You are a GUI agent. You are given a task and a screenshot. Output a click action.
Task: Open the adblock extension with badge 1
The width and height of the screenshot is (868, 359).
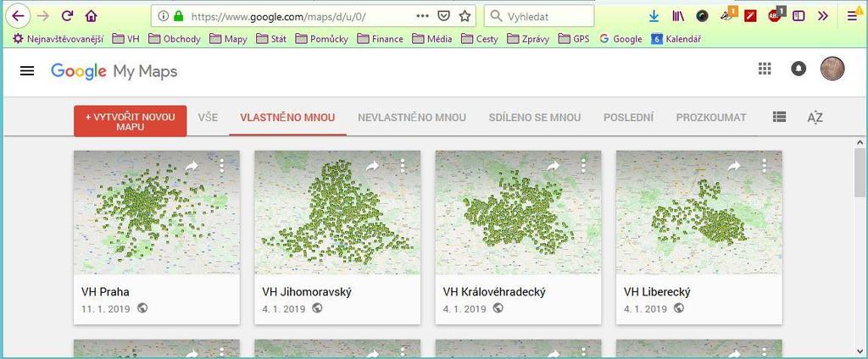click(776, 15)
